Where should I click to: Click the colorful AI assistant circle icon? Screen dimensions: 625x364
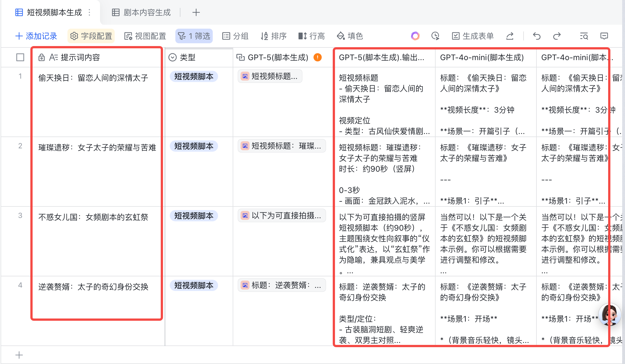point(415,36)
